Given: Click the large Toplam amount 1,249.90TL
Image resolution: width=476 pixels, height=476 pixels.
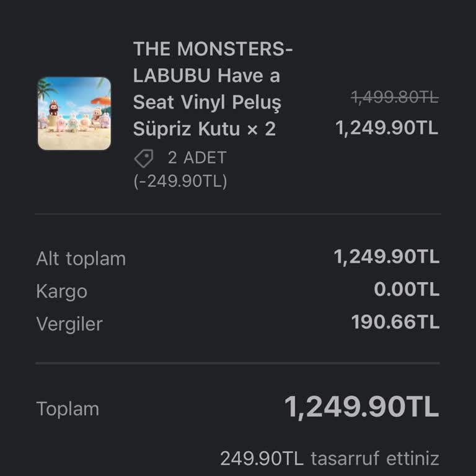Looking at the screenshot, I should tap(361, 407).
